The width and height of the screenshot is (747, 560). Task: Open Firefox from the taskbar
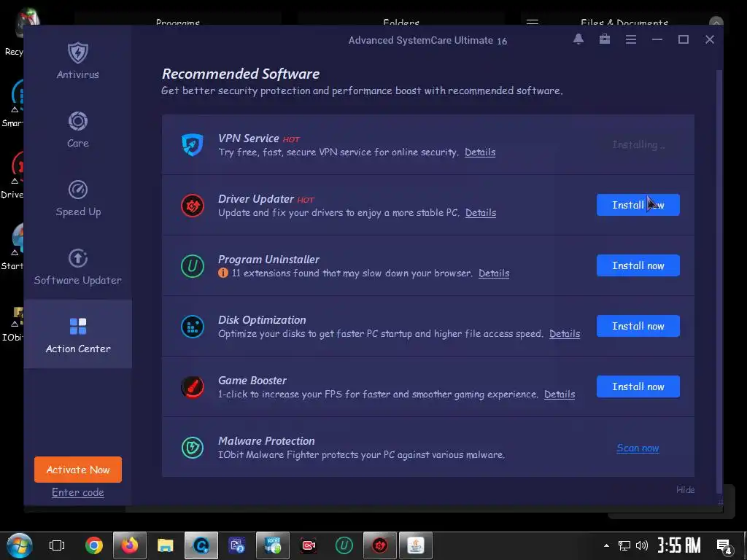pos(130,545)
